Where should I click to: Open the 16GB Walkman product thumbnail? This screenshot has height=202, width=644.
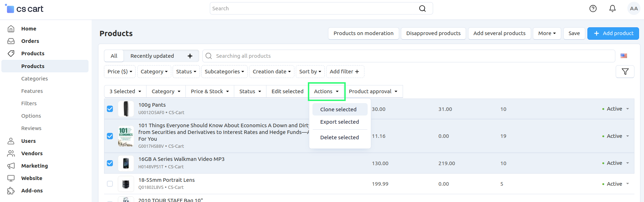(126, 163)
